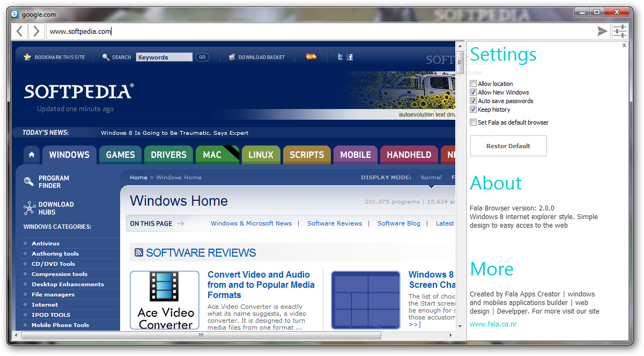Open the Antivirus category
644x356 pixels.
pos(46,243)
